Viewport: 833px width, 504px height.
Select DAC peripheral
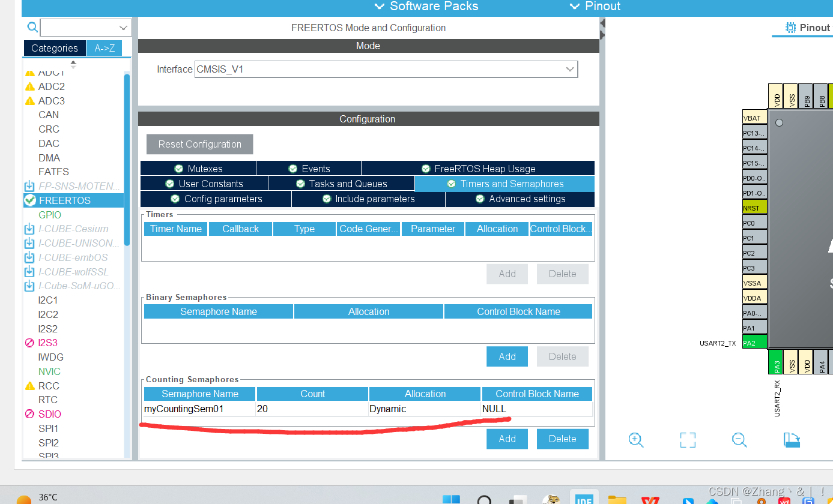49,143
